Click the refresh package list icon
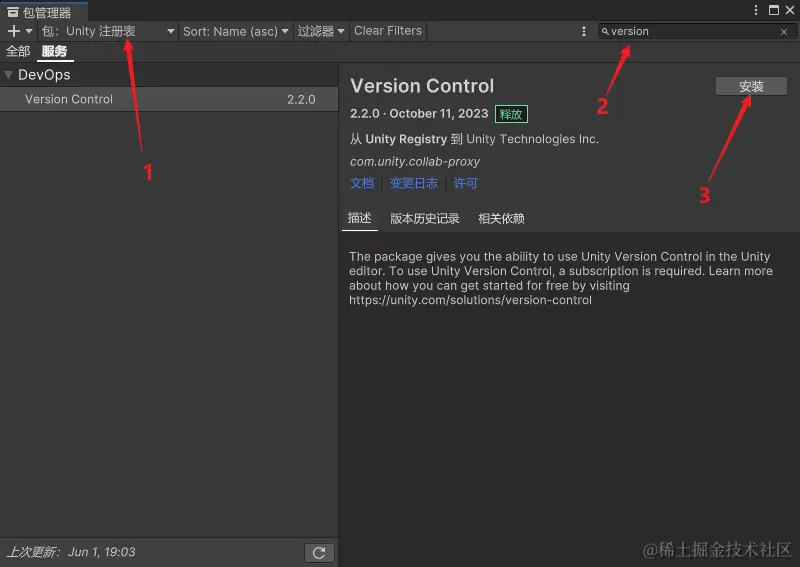The height and width of the screenshot is (567, 800). point(319,553)
